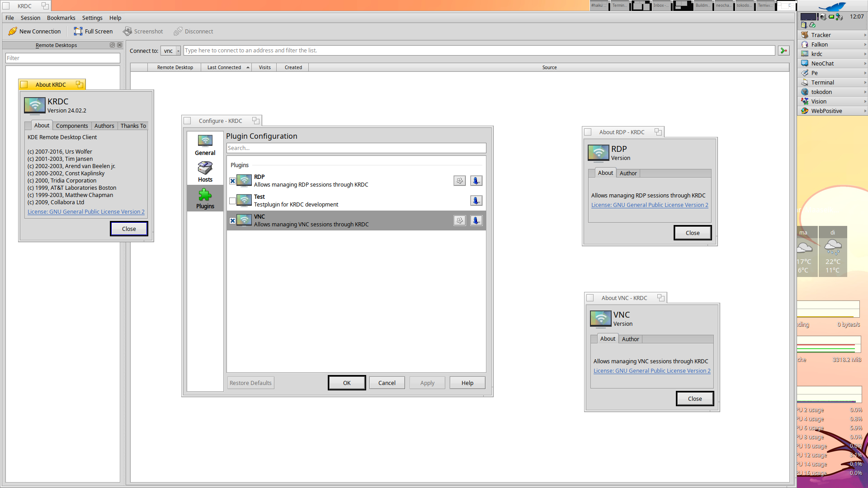Open the Session menu
Viewport: 868px width, 488px height.
[x=30, y=18]
